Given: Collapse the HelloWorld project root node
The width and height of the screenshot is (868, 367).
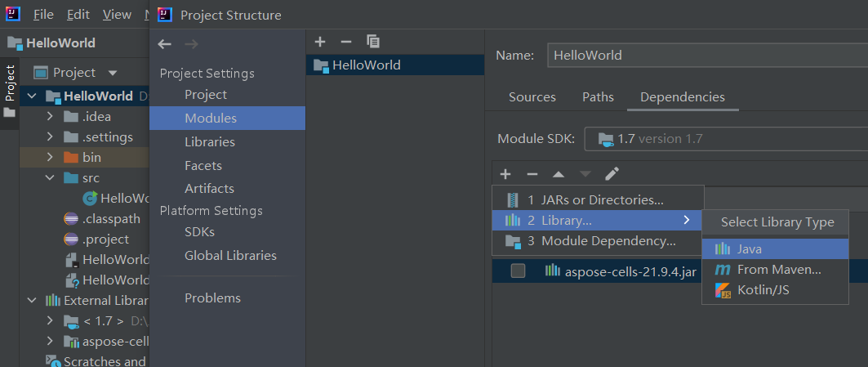Looking at the screenshot, I should point(32,96).
